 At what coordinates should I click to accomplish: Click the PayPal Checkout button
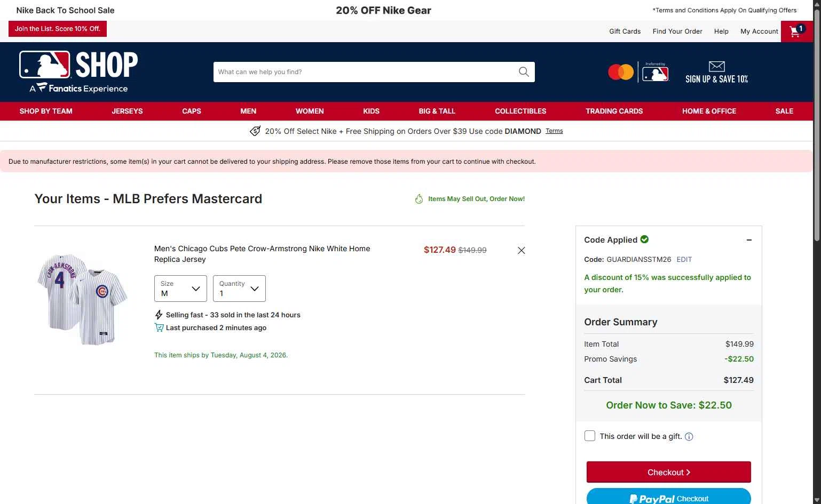[x=668, y=497]
